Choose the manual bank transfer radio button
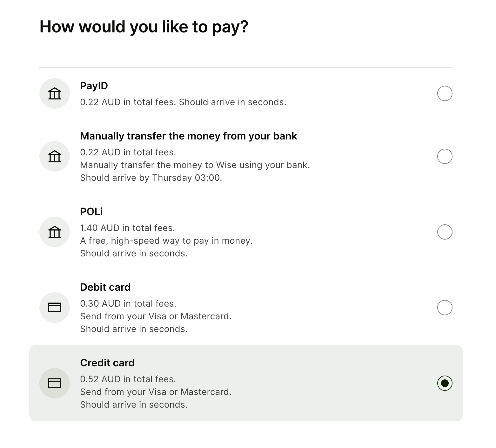The height and width of the screenshot is (448, 496). [x=445, y=156]
